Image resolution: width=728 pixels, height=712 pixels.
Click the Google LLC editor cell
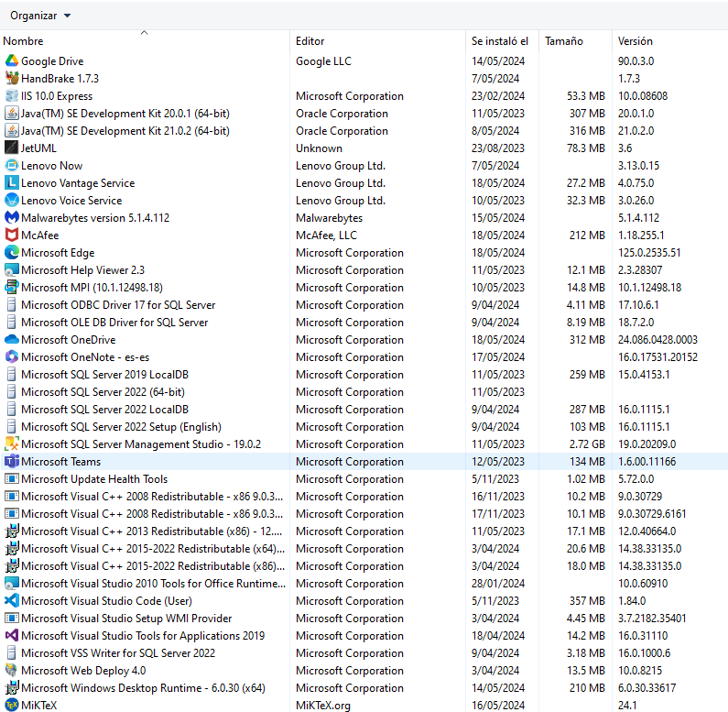point(323,60)
